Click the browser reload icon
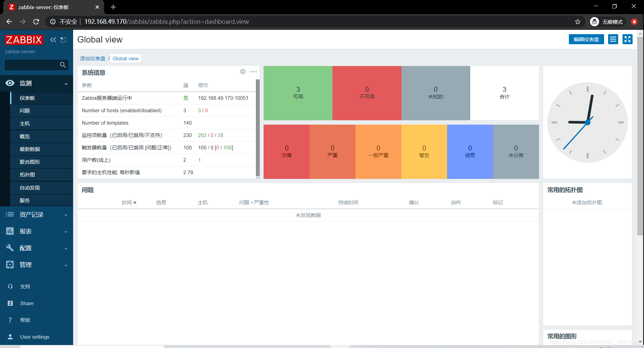This screenshot has width=644, height=348. [x=36, y=22]
